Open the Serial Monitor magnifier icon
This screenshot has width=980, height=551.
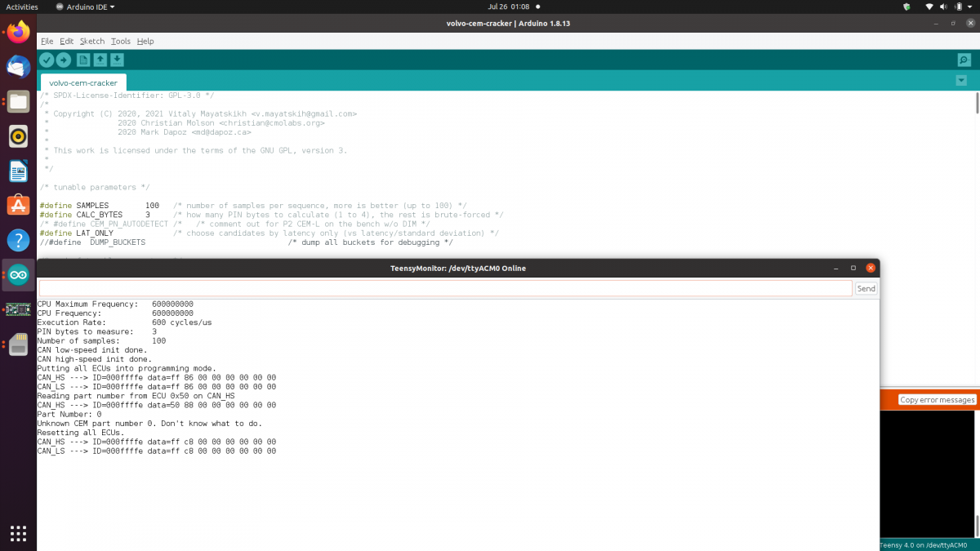click(964, 60)
